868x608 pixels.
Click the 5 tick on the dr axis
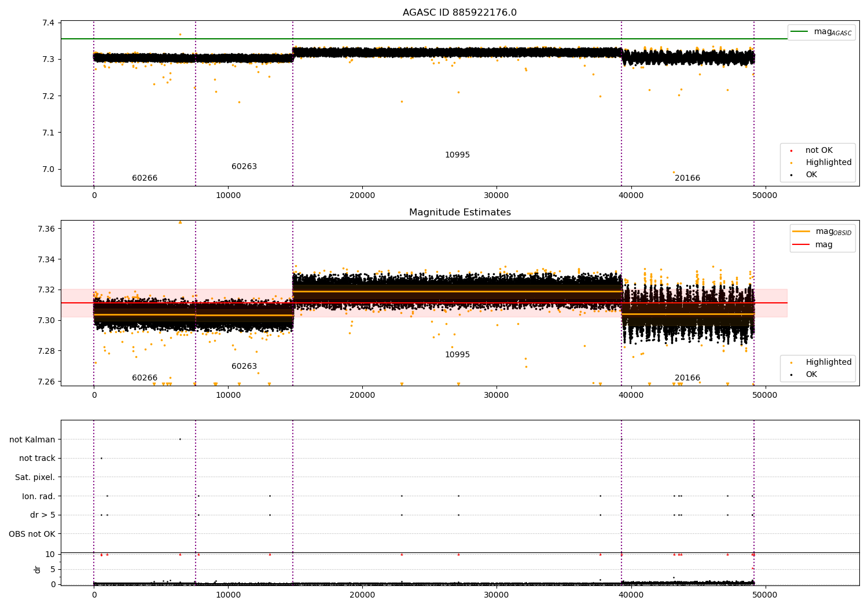(53, 569)
